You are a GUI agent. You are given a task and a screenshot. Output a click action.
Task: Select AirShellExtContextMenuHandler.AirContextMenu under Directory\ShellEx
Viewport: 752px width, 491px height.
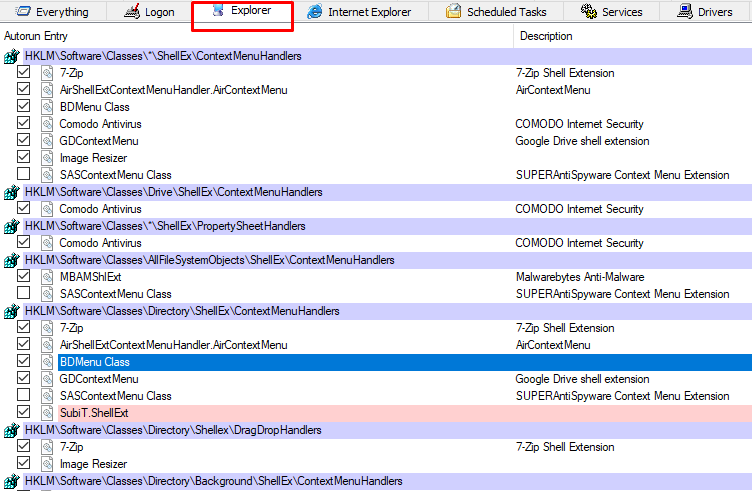pyautogui.click(x=174, y=345)
